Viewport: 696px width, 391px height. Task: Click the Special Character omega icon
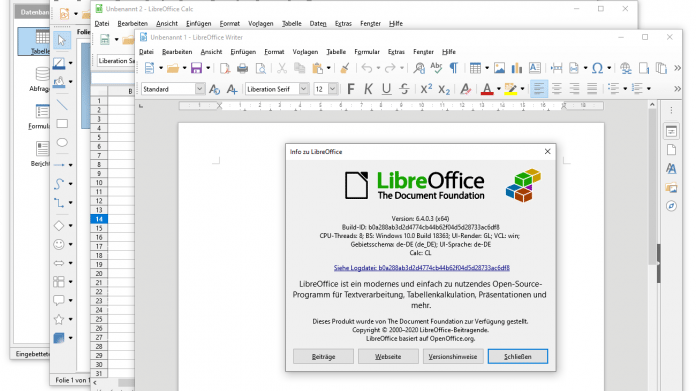(597, 68)
